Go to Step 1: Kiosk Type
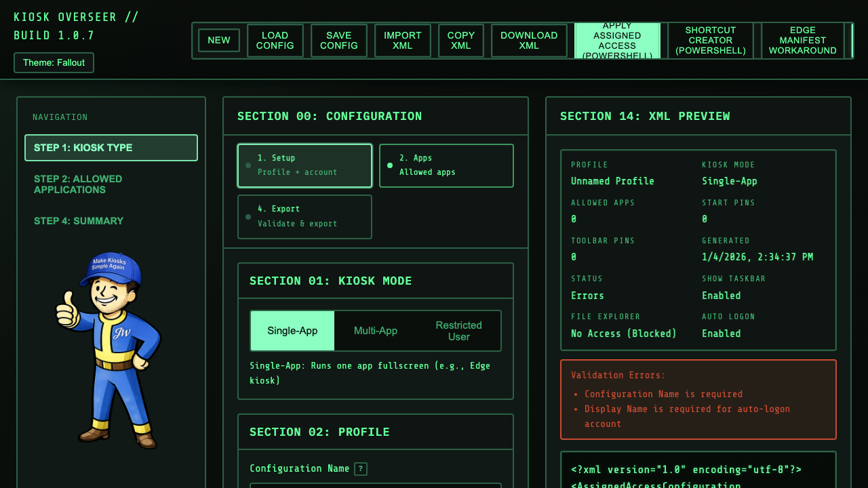This screenshot has width=868, height=488. tap(111, 148)
